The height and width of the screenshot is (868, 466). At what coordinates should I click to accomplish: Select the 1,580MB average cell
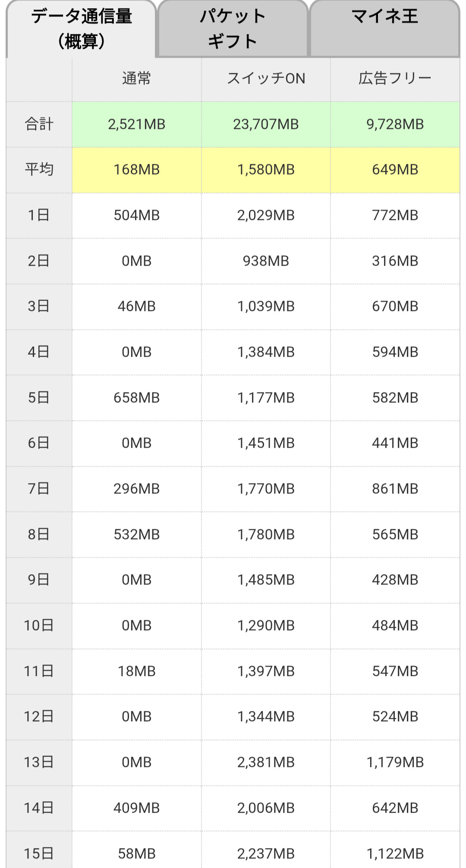coord(266,170)
